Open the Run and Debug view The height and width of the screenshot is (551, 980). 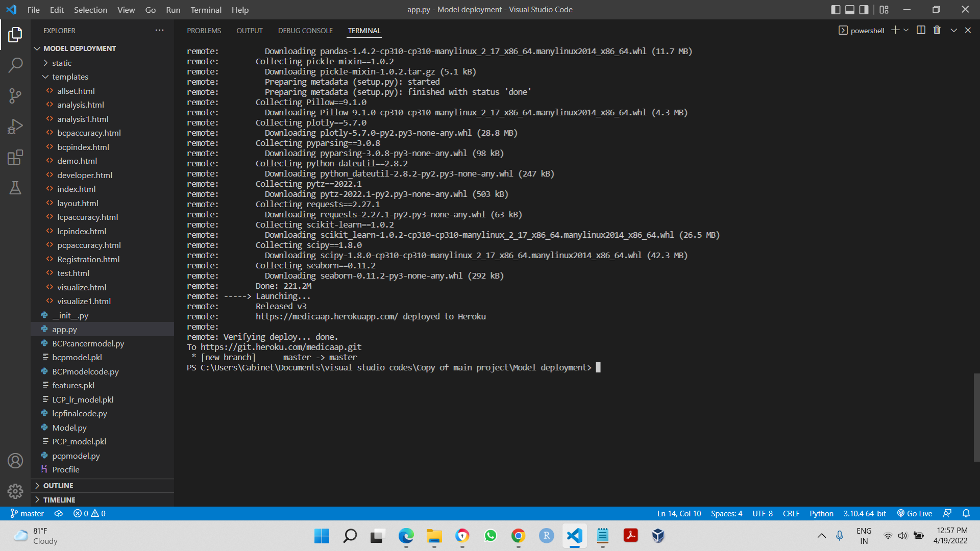(x=16, y=126)
